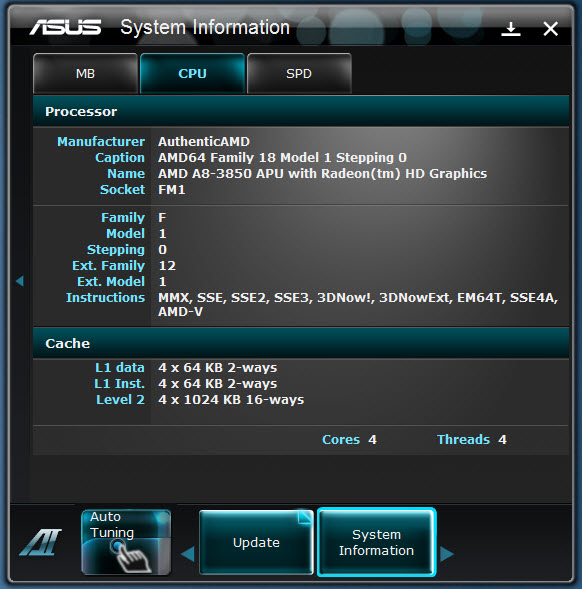Click the ASUS logo in title bar

(65, 27)
